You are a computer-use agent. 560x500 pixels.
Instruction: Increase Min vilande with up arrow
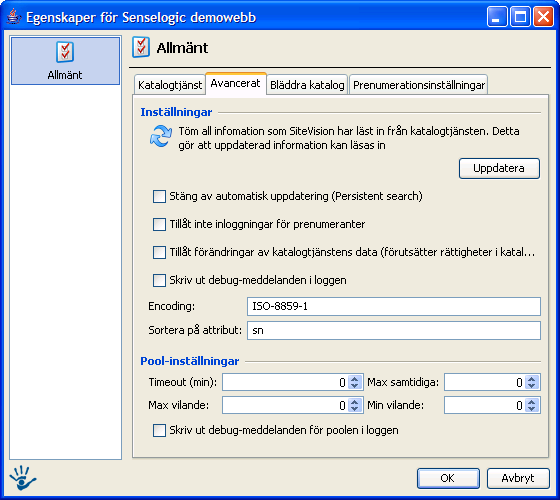coord(532,401)
